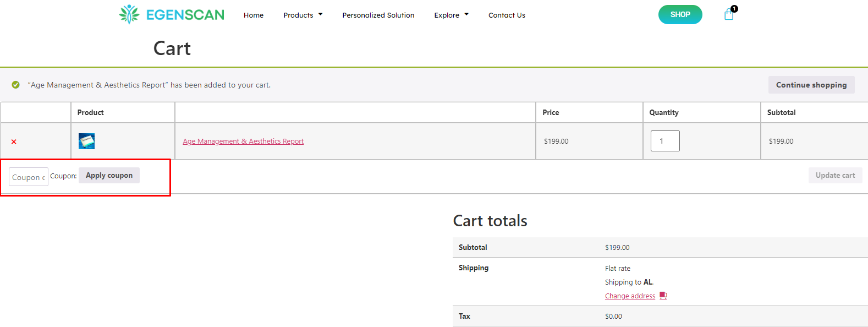Expand the Products dropdown menu
The height and width of the screenshot is (327, 868).
pyautogui.click(x=303, y=15)
